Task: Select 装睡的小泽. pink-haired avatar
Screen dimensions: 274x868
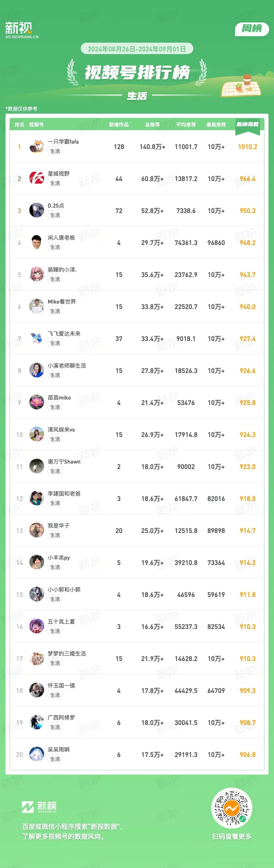Action: coord(36,275)
